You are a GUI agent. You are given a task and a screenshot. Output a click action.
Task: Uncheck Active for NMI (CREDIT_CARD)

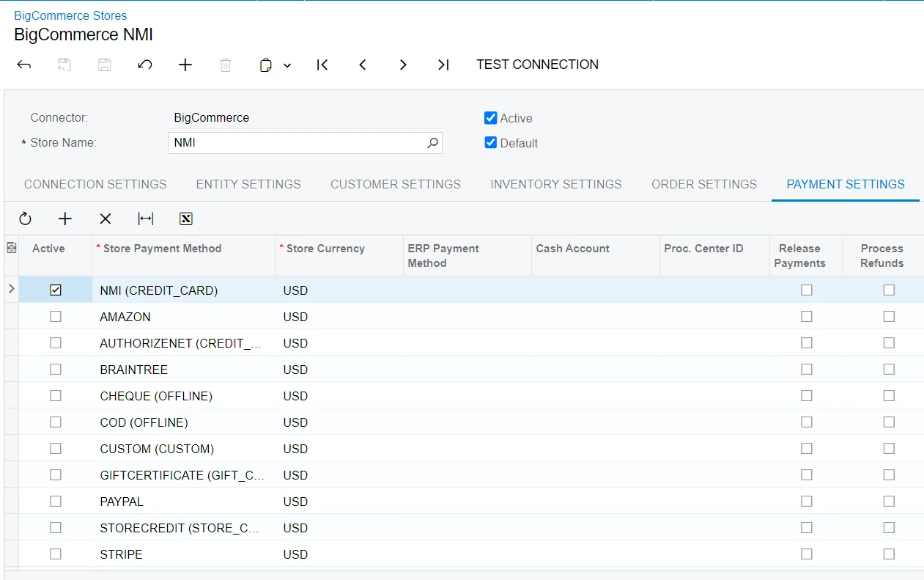[56, 290]
